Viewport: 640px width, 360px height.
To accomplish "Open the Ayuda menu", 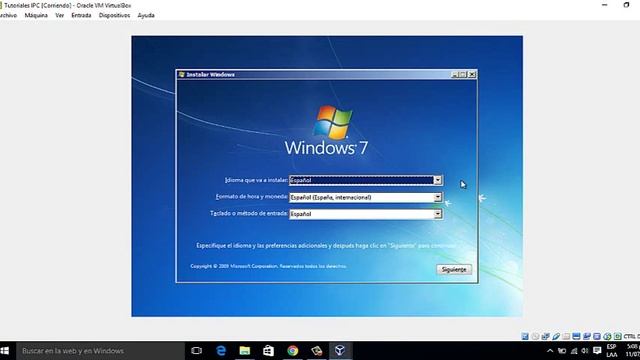I will click(146, 15).
